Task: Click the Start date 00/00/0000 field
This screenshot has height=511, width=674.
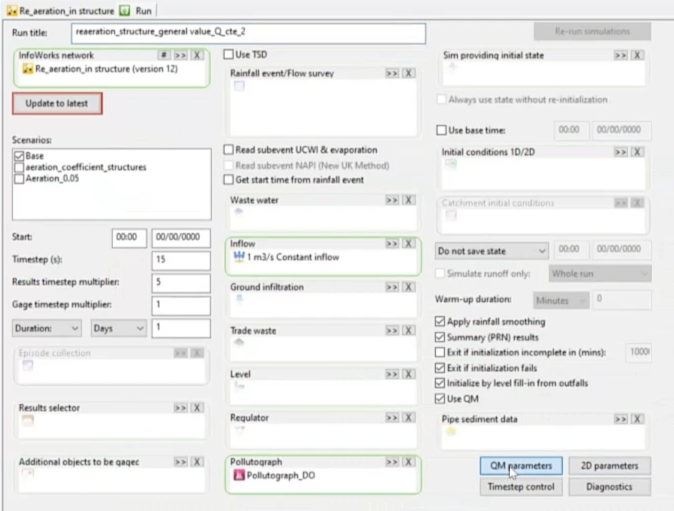Action: [x=181, y=238]
